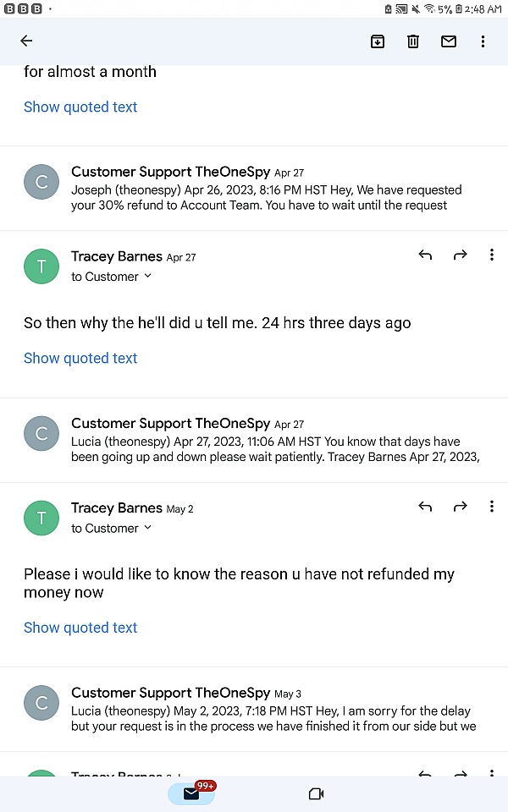Mark conversation as unread envelope icon
Screen dimensions: 508x812
click(x=449, y=41)
